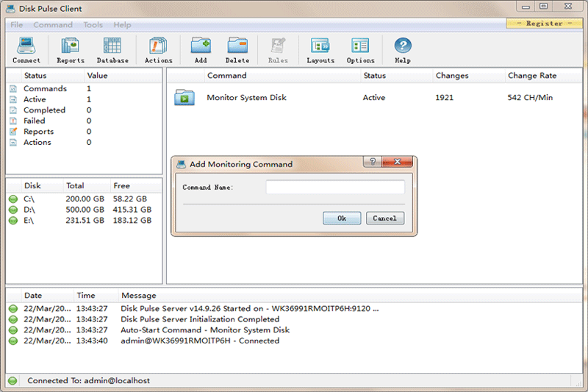Screen dimensions: 588x392
Task: Click the Active status row icon
Action: tap(13, 99)
